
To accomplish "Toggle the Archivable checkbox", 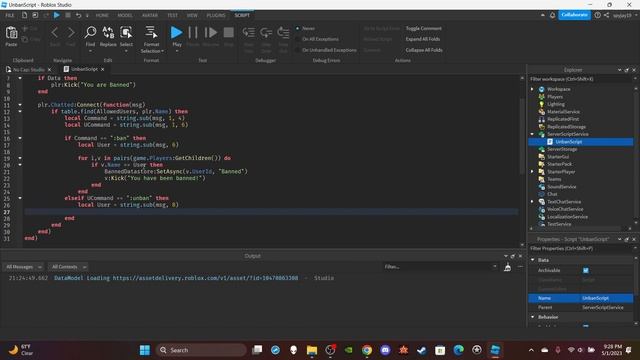I will point(586,270).
